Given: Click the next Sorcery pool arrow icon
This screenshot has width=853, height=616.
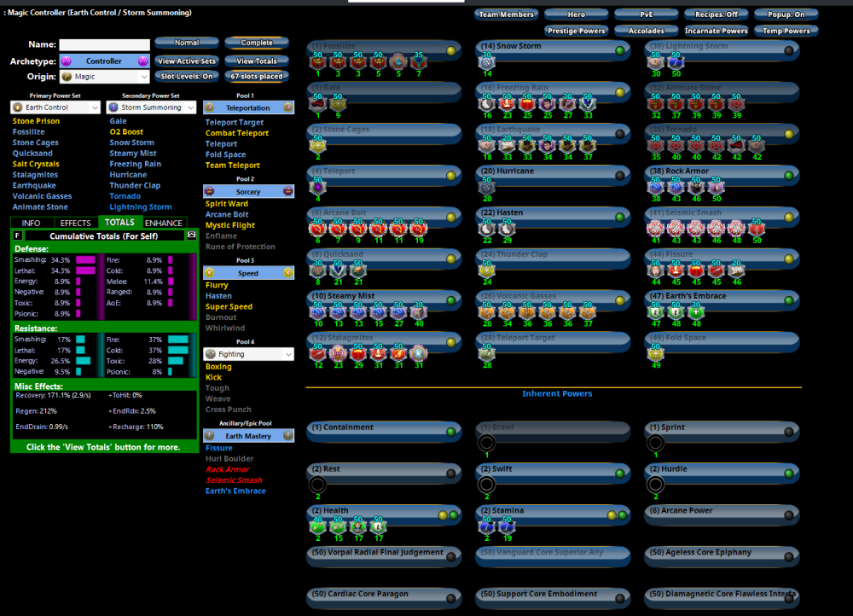Looking at the screenshot, I should point(287,192).
